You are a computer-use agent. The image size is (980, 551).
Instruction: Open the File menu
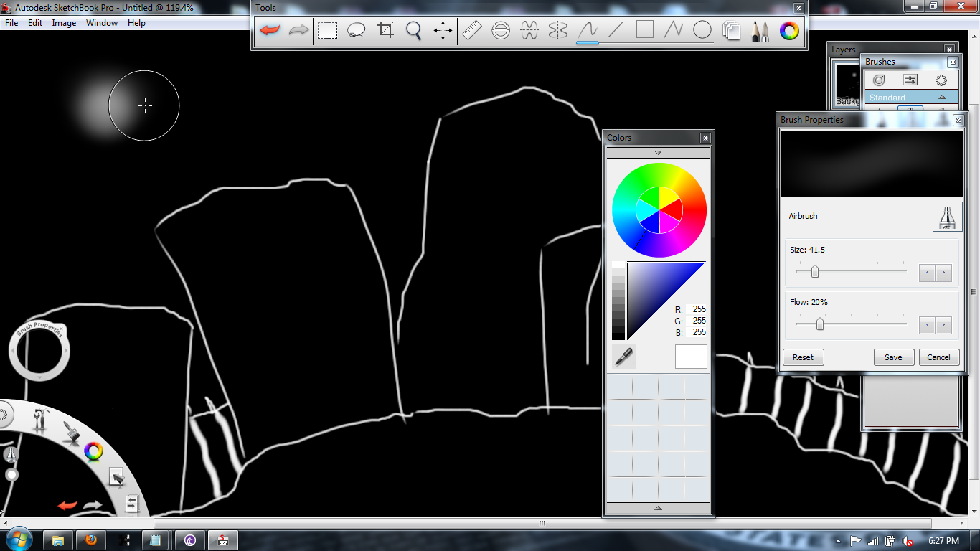click(x=11, y=23)
